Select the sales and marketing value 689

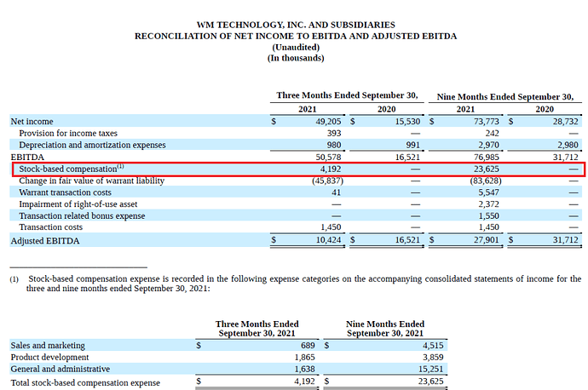[308, 345]
